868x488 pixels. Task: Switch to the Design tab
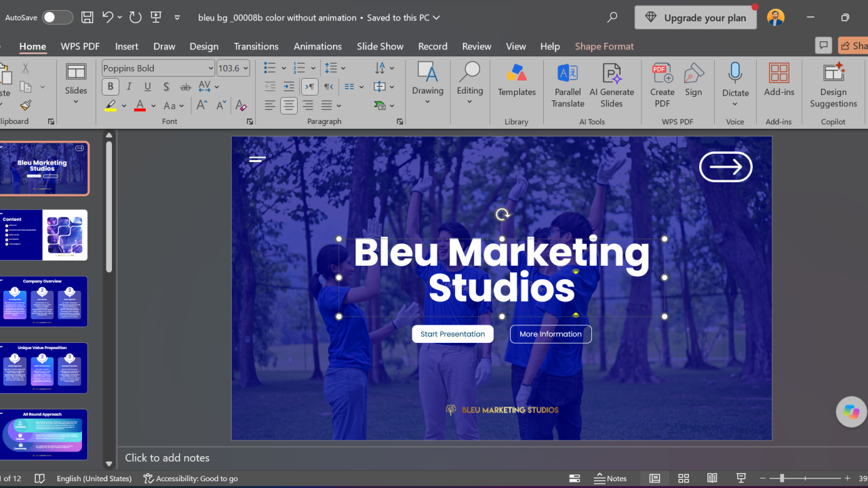point(204,46)
